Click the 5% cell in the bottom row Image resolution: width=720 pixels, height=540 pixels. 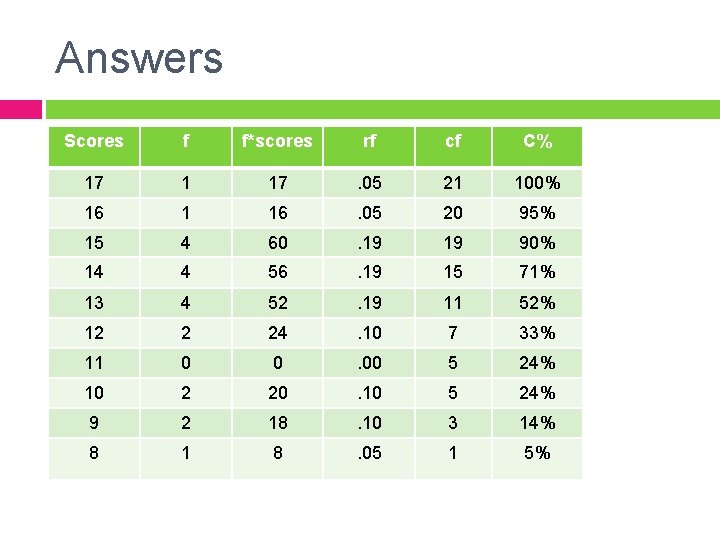537,453
